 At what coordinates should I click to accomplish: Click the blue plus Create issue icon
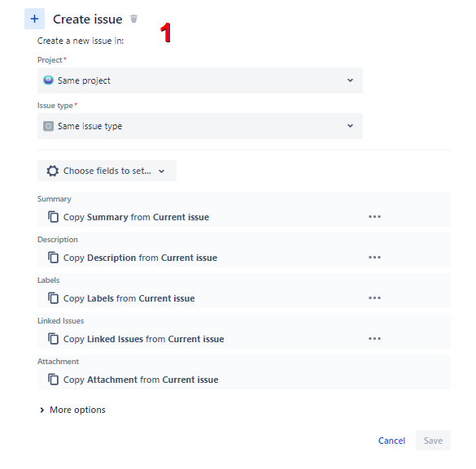(x=34, y=19)
